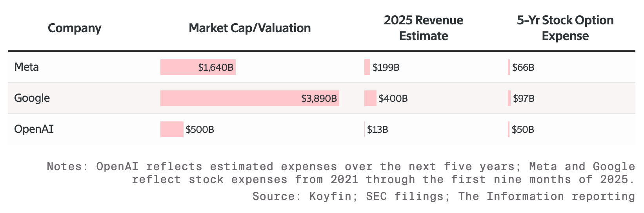
Task: Click the Notes text about OpenAI expenses
Action: (341, 173)
